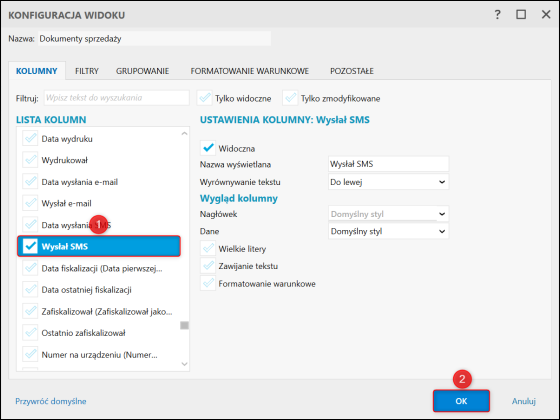Select the Data wydruku row text

click(67, 139)
